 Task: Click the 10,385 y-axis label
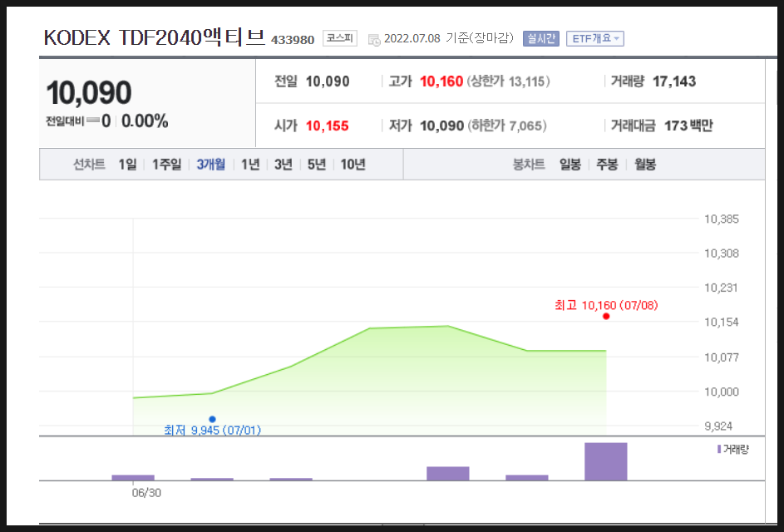[x=721, y=219]
